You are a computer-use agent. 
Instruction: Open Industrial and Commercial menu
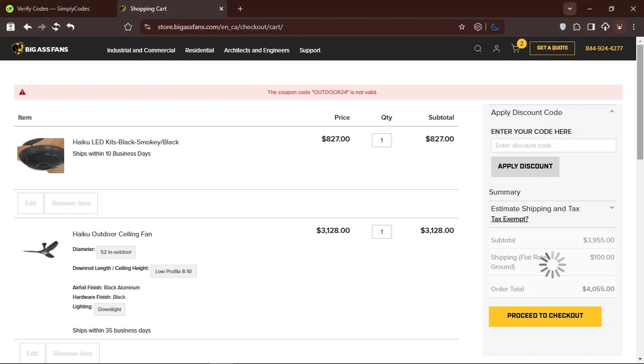tap(141, 50)
